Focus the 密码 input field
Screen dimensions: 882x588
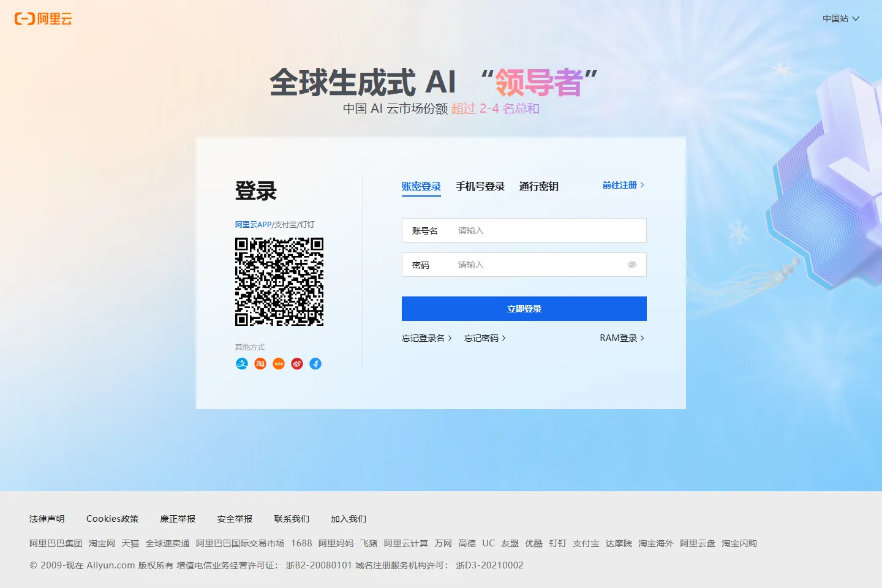pos(524,265)
